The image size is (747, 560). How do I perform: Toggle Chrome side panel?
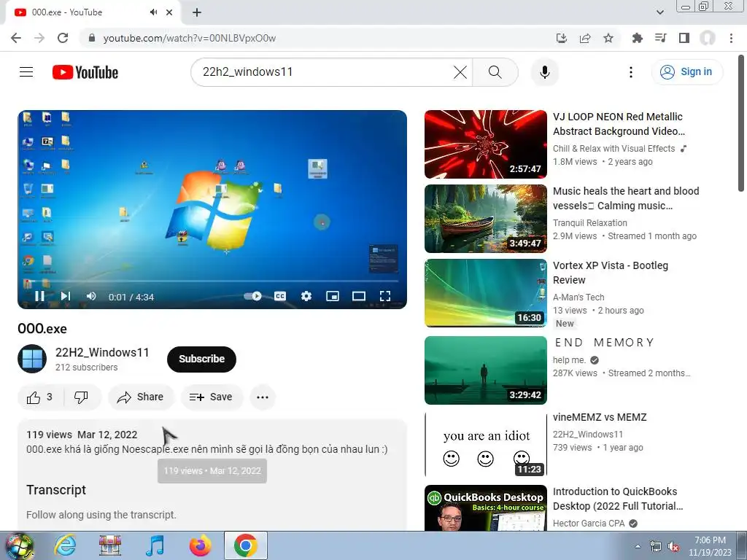(x=684, y=38)
